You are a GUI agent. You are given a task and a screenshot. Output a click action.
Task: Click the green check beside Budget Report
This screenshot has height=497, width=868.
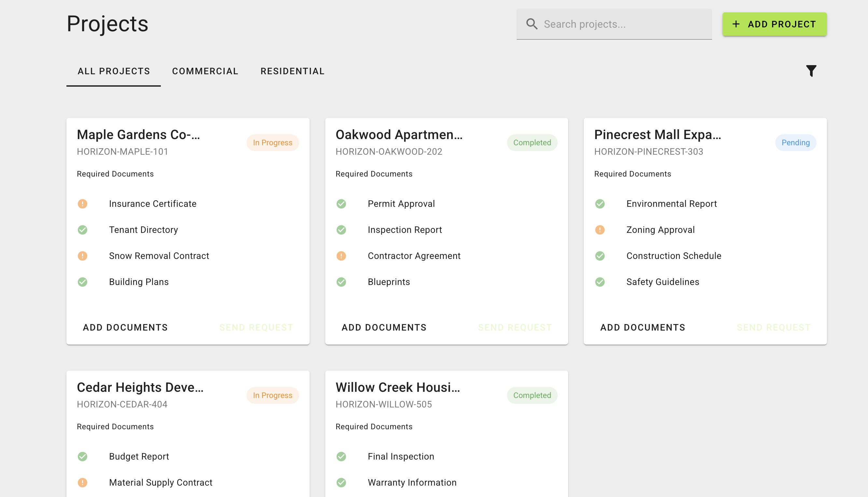[x=83, y=456]
